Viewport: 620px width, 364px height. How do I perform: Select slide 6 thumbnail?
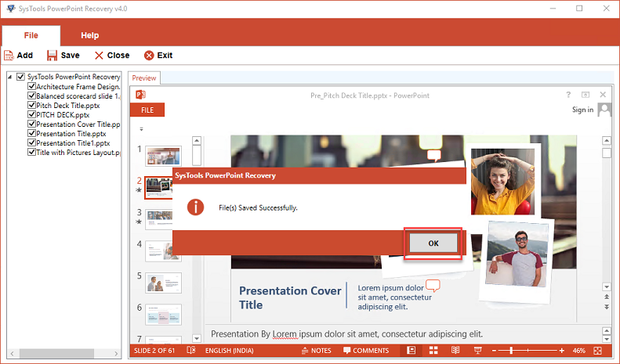pyautogui.click(x=163, y=314)
